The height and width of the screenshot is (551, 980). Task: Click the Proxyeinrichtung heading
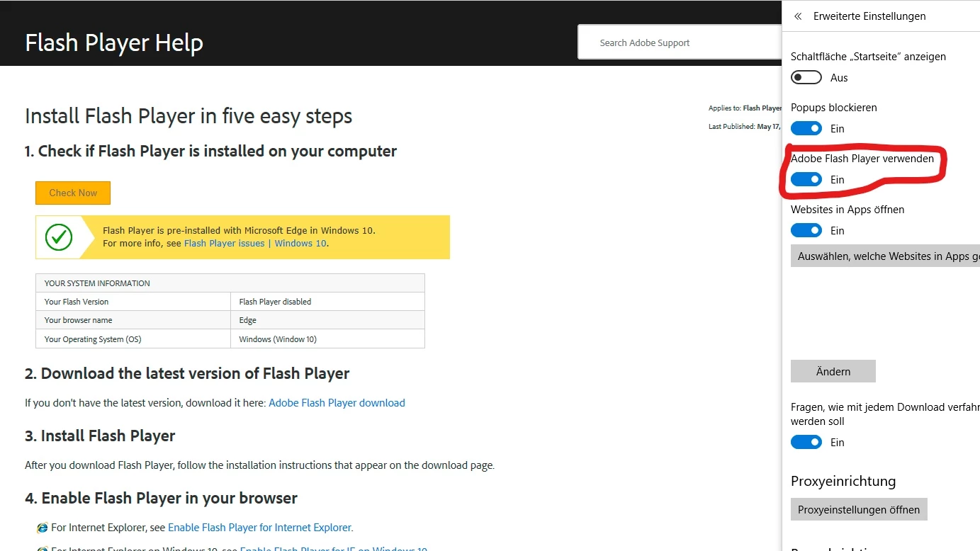coord(843,481)
